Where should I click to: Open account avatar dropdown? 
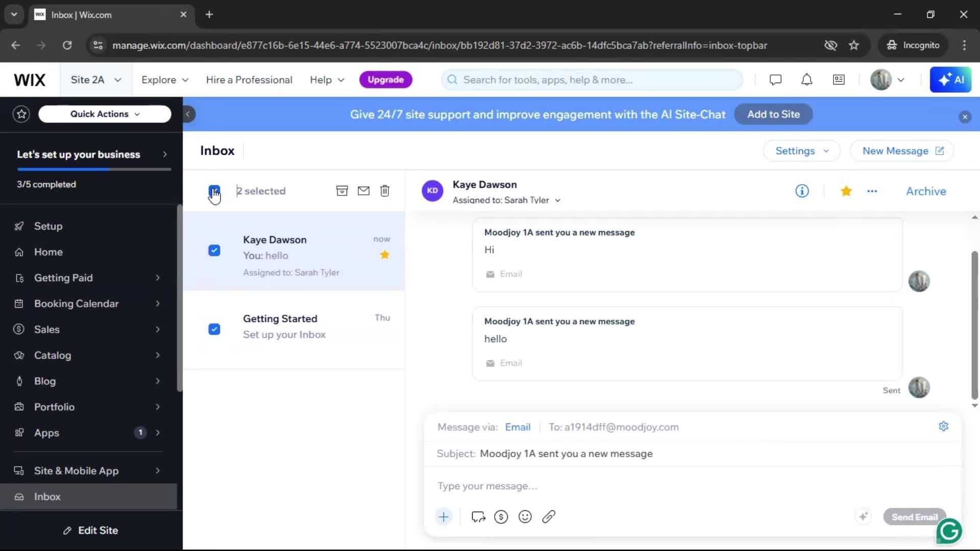888,80
